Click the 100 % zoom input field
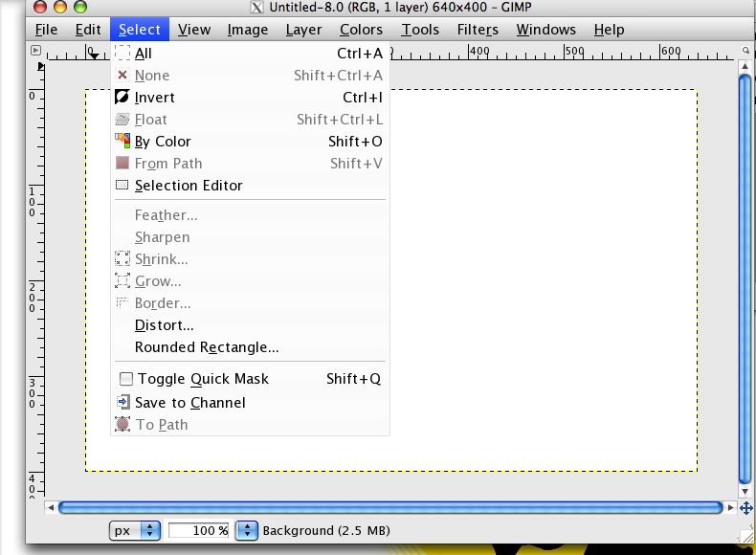This screenshot has width=756, height=555. (x=199, y=531)
